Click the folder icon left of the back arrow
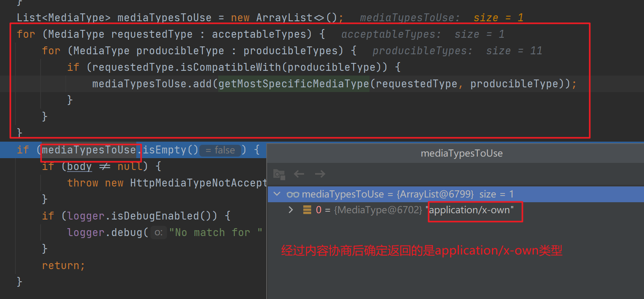644x299 pixels. [279, 174]
